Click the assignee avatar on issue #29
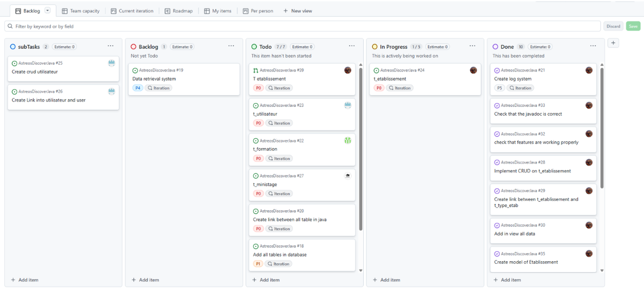Image resolution: width=644 pixels, height=288 pixels. (589, 191)
